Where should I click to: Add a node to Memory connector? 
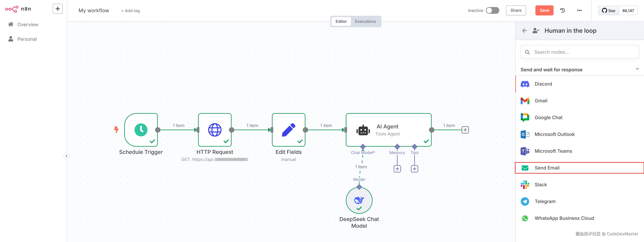[397, 169]
